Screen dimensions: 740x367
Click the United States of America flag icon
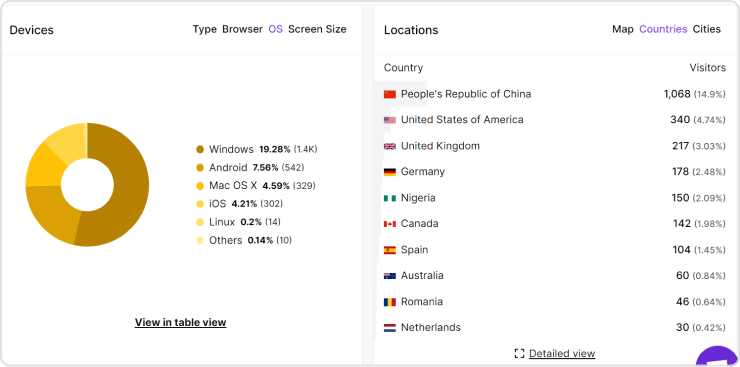pos(389,120)
